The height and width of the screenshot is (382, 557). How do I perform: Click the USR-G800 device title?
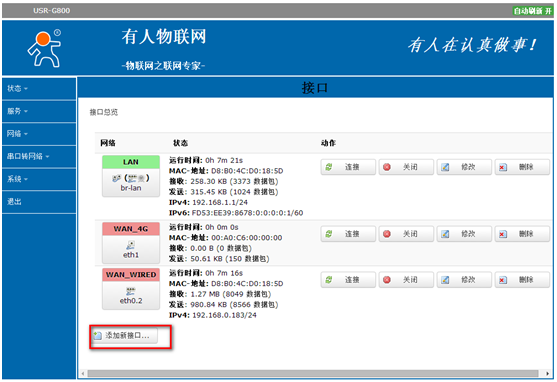point(52,11)
